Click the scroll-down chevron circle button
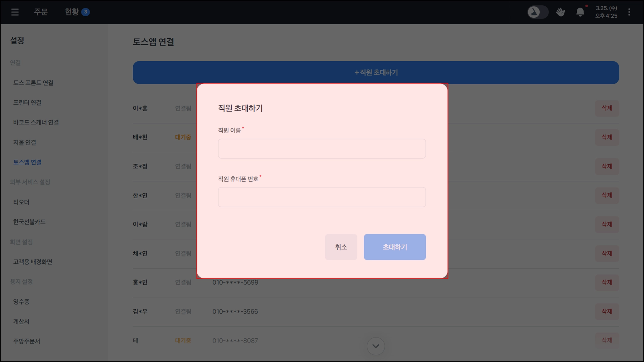Screen dimensions: 644x362 tap(375, 346)
